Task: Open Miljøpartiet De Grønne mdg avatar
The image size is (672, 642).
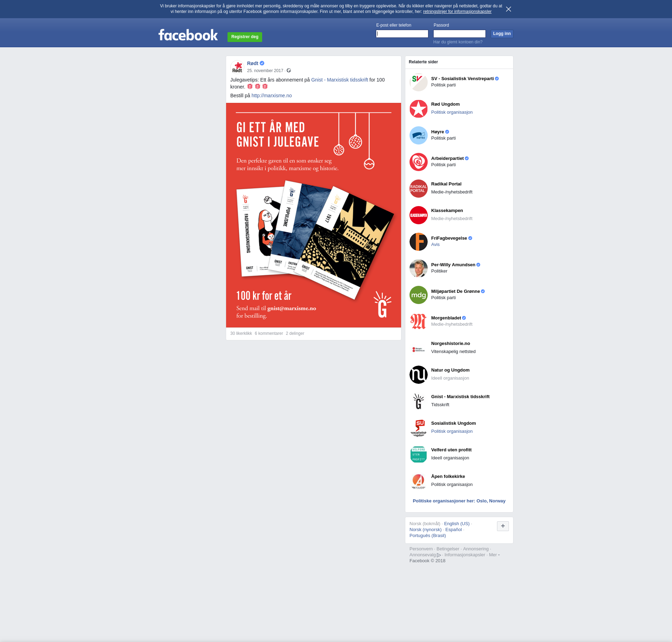Action: point(419,295)
